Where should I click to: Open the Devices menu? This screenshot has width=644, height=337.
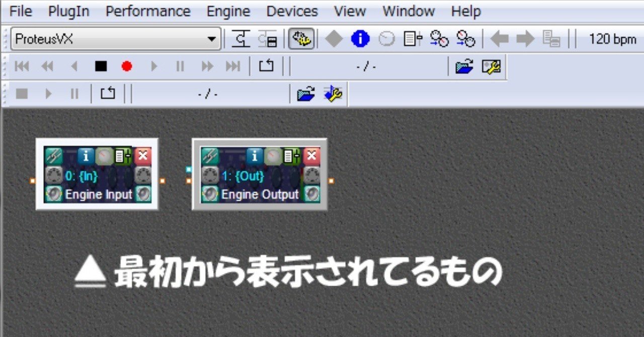click(292, 11)
